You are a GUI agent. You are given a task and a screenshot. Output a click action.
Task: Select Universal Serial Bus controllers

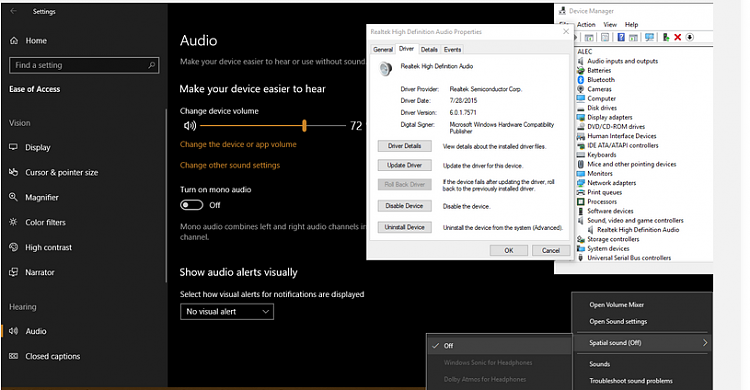(x=629, y=258)
